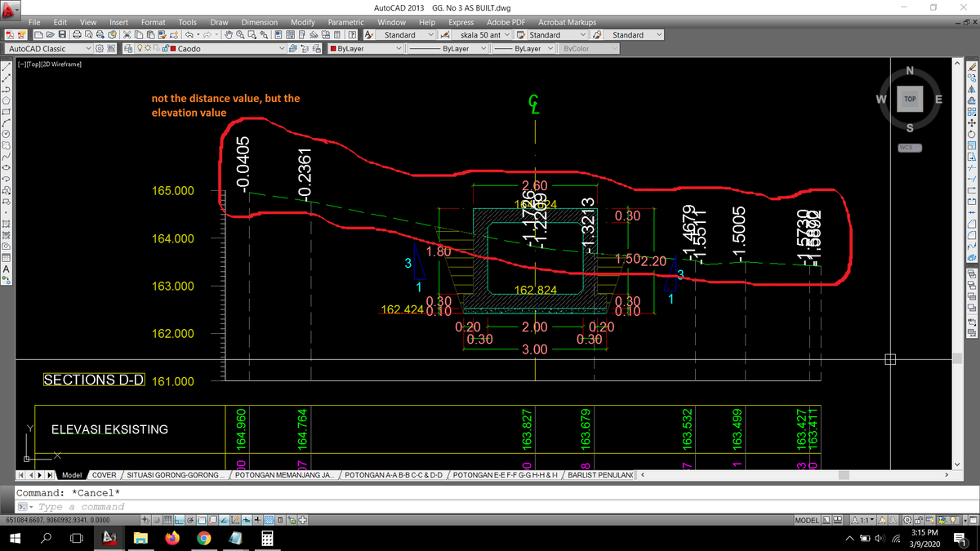Toggle Polar Tracking in the status bar
The height and width of the screenshot is (551, 980).
tap(190, 520)
